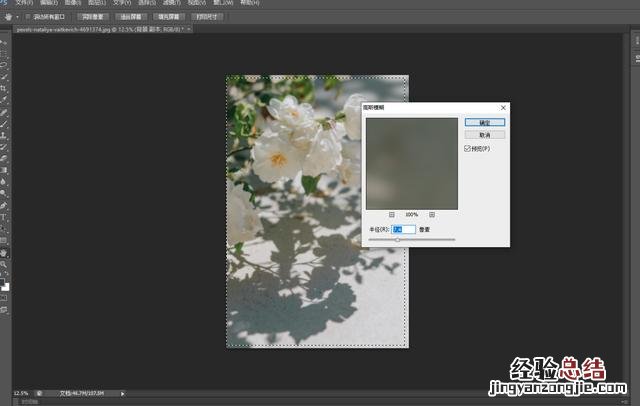Select the Hand tool in toolbox
The image size is (640, 406).
click(x=4, y=253)
